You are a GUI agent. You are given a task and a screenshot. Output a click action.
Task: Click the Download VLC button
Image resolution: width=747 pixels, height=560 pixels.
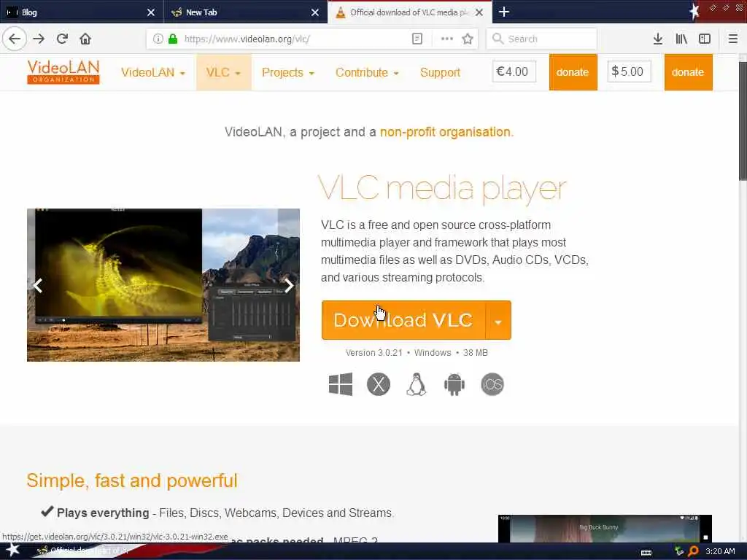pyautogui.click(x=403, y=320)
